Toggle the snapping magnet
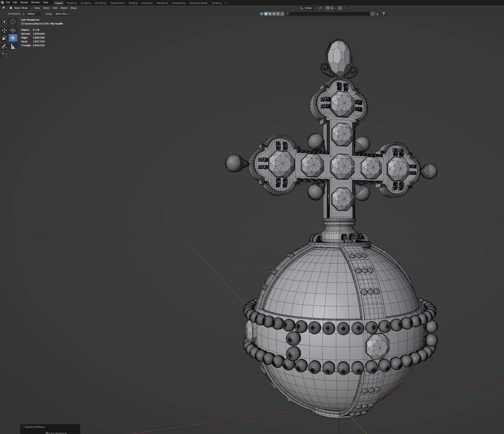This screenshot has height=434, width=504. click(x=327, y=8)
